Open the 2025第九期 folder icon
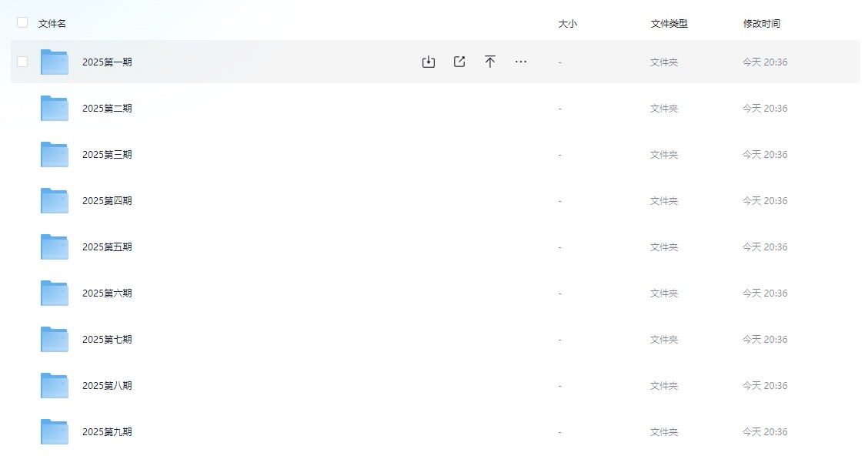The image size is (868, 456). point(54,431)
